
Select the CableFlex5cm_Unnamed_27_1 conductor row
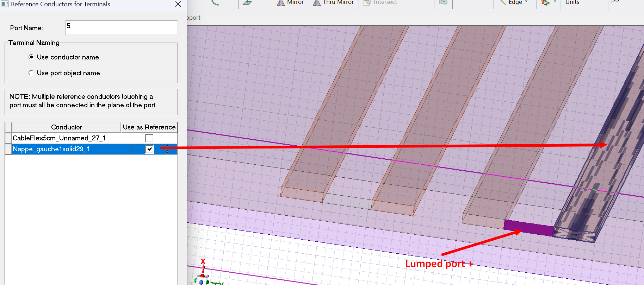[67, 138]
